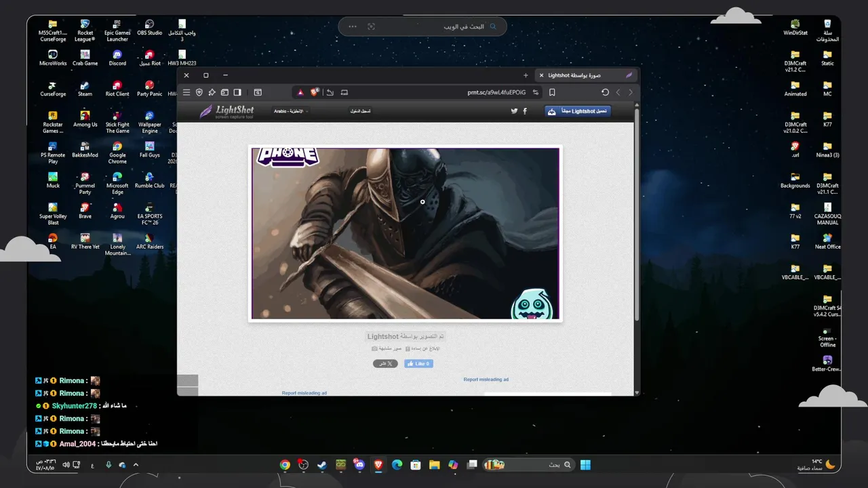Click the right Report misleading ad link
The image size is (868, 488).
[x=486, y=380]
